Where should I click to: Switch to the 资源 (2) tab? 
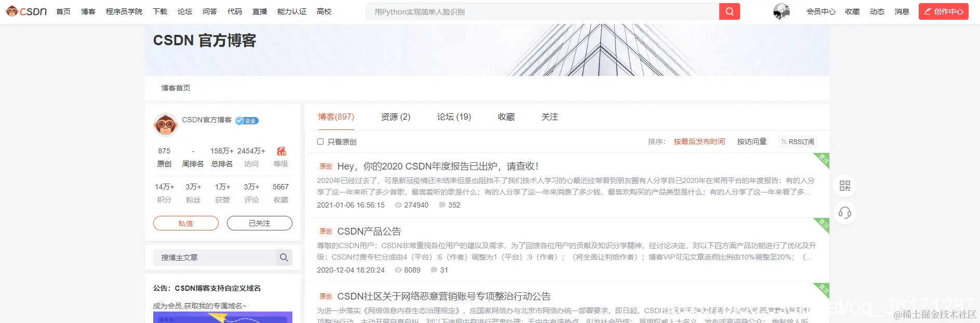pyautogui.click(x=396, y=117)
